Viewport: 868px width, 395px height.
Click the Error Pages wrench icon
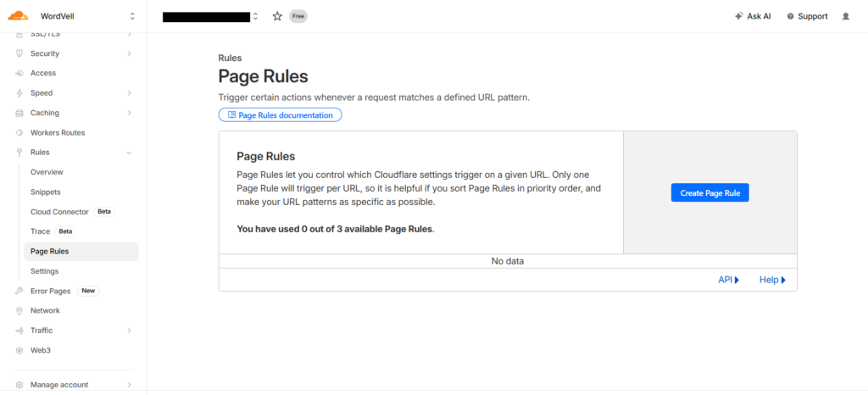point(19,291)
